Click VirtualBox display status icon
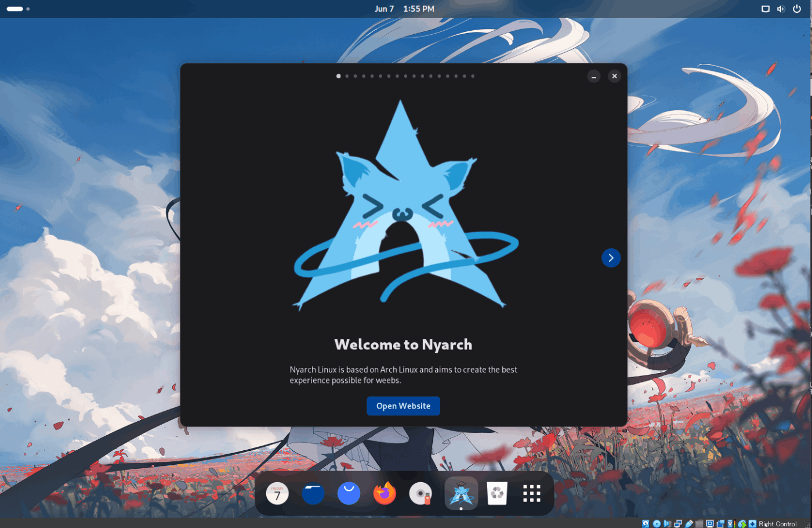 (710, 523)
